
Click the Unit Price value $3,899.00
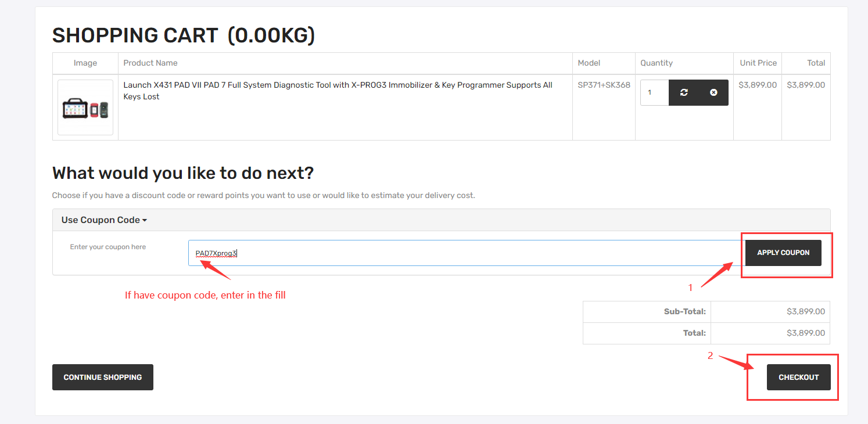click(x=758, y=85)
